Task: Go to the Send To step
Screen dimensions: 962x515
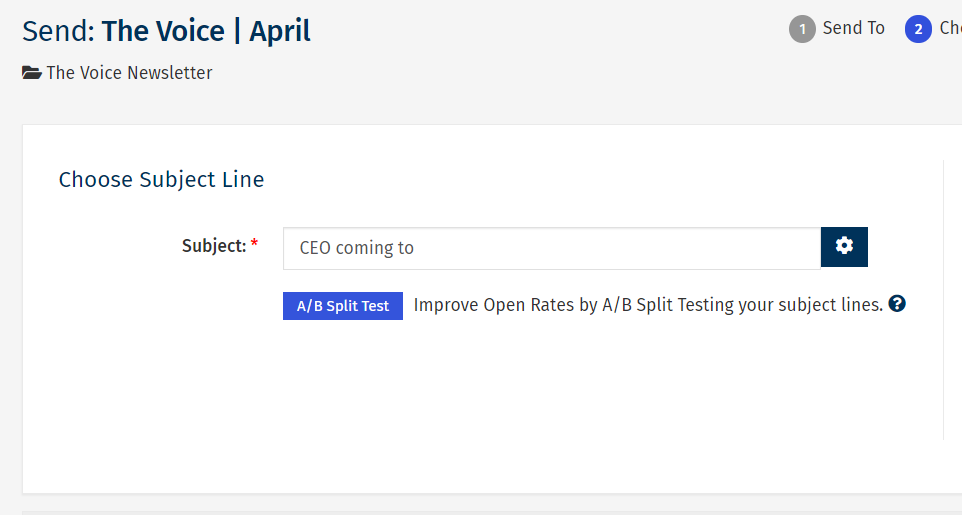Action: pos(853,28)
